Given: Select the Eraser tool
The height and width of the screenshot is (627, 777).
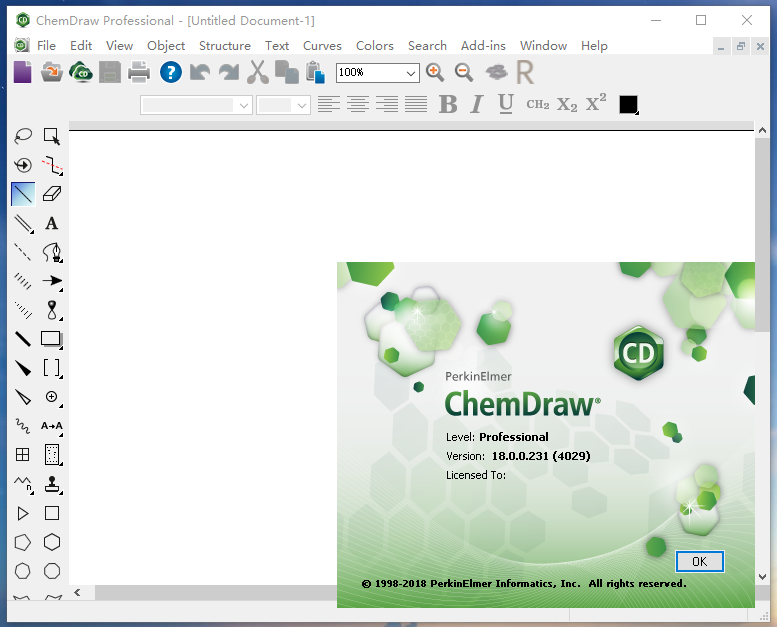Looking at the screenshot, I should coord(52,194).
